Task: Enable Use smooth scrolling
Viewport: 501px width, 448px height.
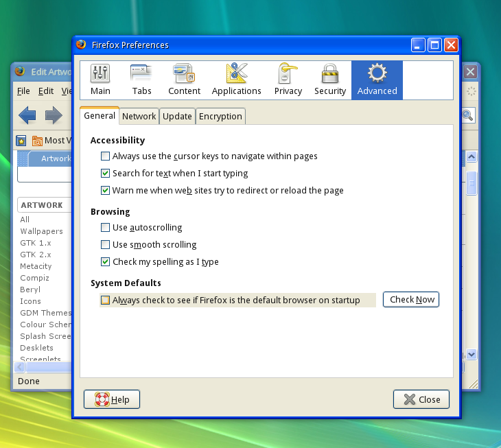Action: click(105, 245)
